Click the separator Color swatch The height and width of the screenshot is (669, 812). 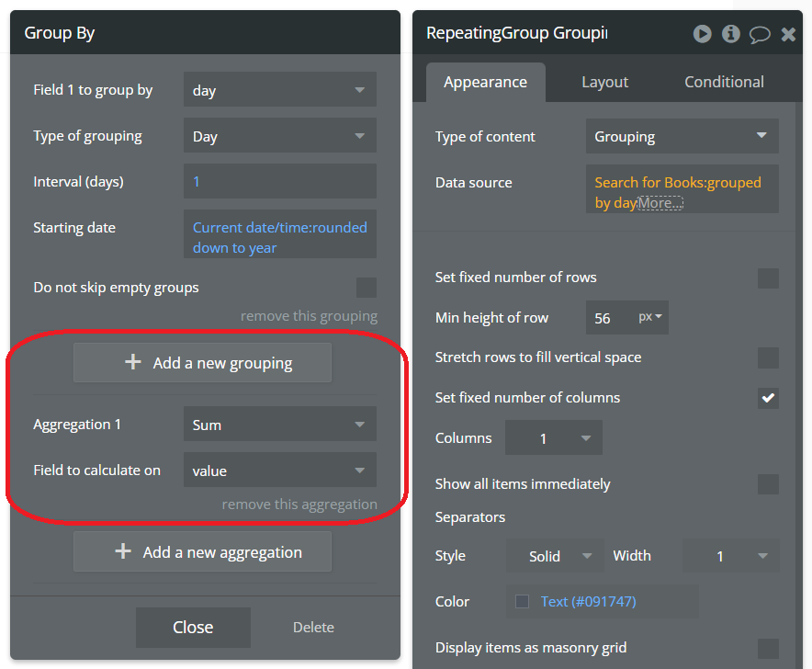(x=522, y=602)
